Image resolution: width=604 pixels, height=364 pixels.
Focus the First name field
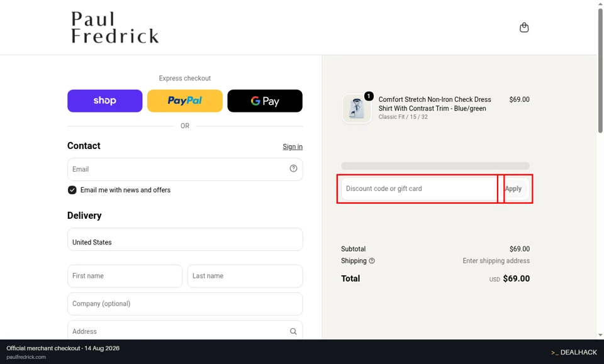tap(125, 276)
